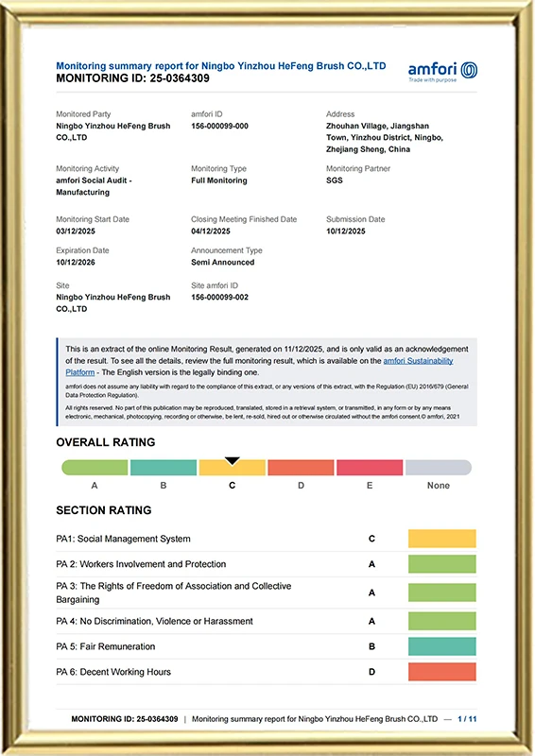535x756 pixels.
Task: Click the teal B overall rating segment
Action: (164, 467)
